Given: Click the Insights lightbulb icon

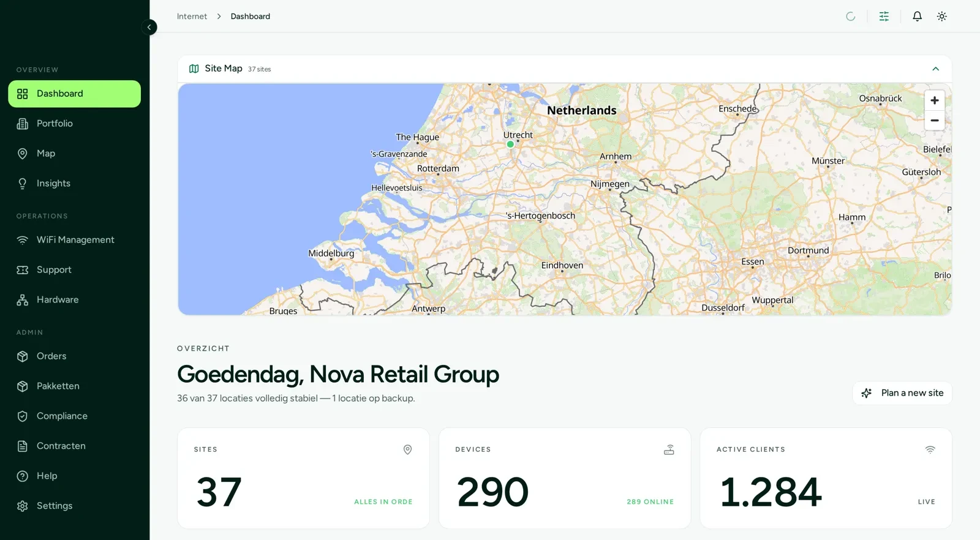Looking at the screenshot, I should coord(23,184).
